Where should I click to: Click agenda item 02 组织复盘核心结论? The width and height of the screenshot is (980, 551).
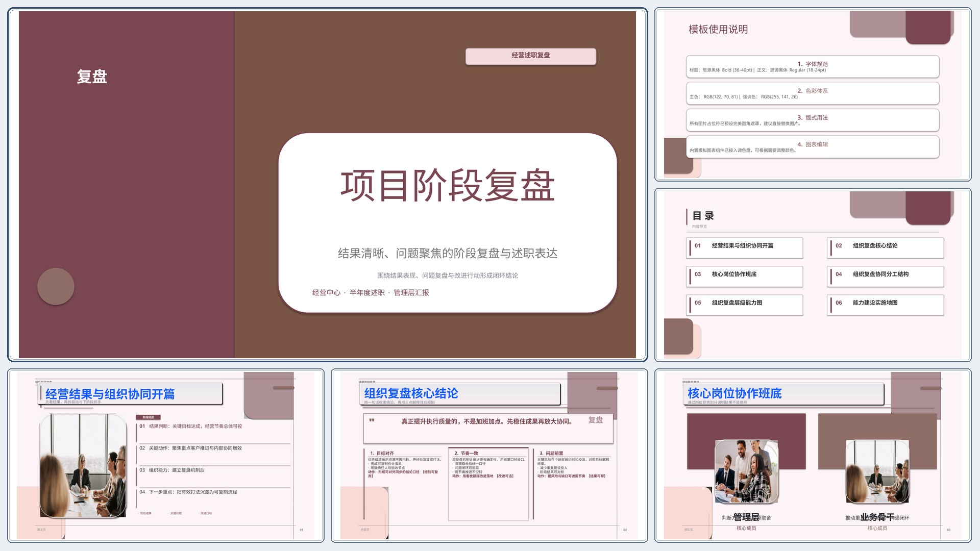(886, 248)
